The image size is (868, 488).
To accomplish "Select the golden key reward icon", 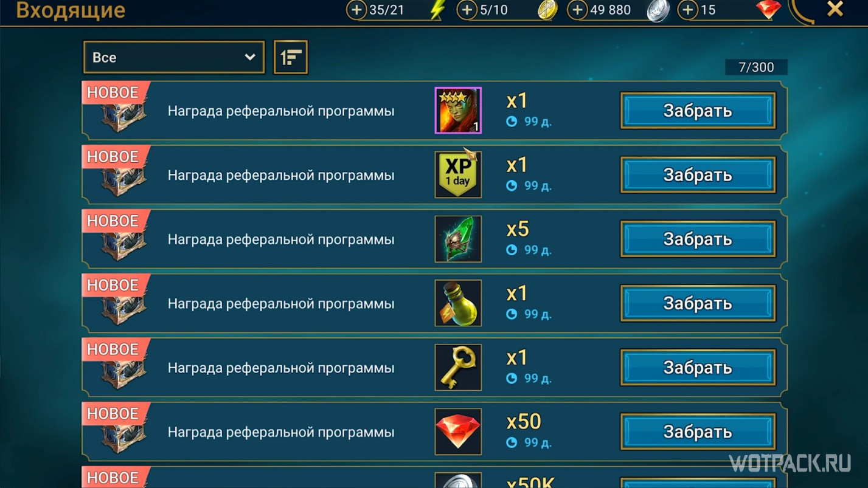I will click(x=458, y=367).
